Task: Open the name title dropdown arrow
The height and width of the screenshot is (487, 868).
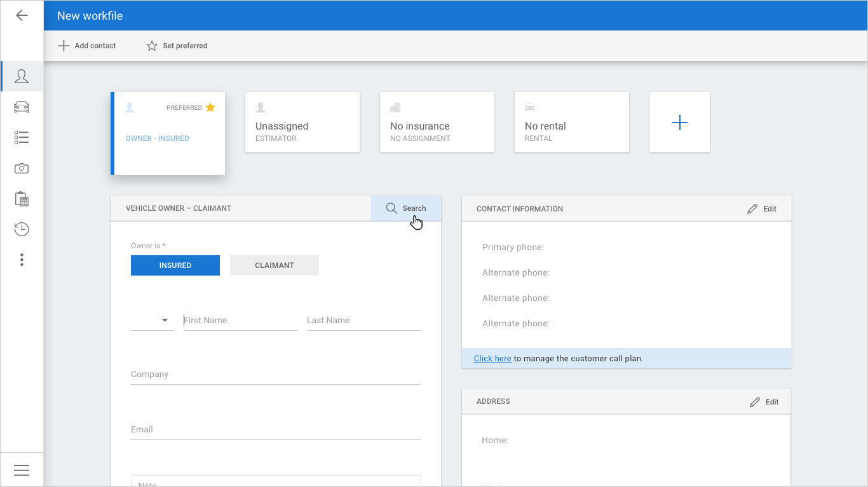Action: [x=165, y=321]
